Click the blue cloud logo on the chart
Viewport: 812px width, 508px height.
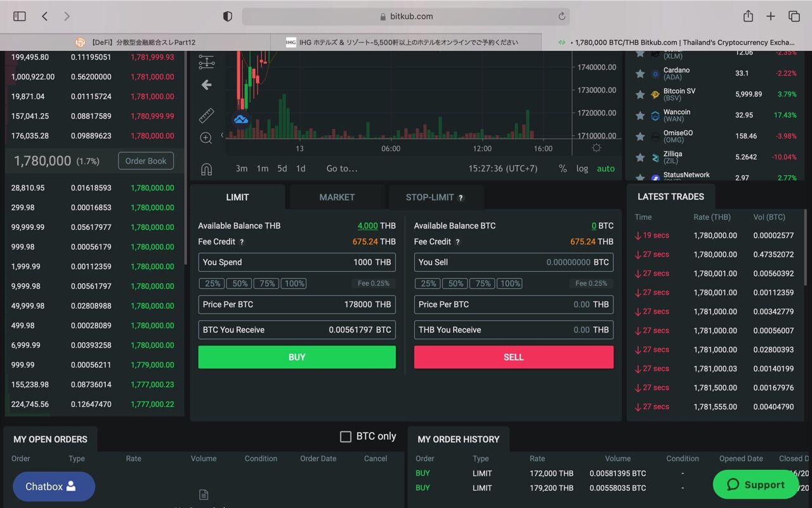point(240,119)
